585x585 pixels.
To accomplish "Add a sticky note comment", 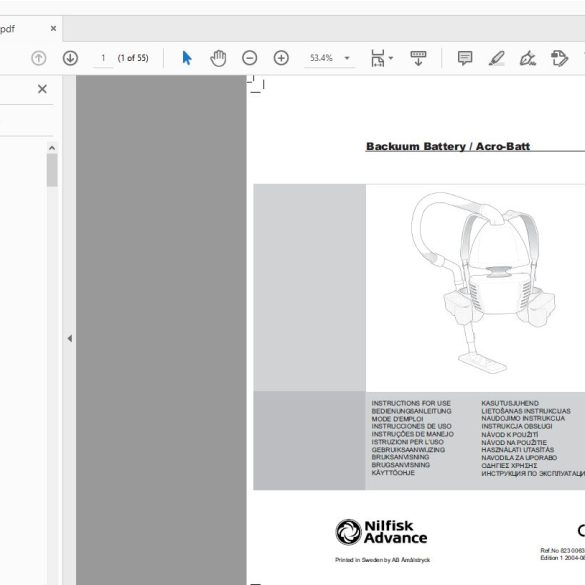I will 465,58.
